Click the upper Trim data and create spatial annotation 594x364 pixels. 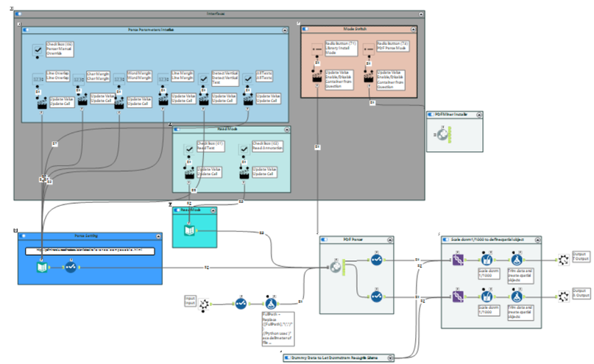coord(520,276)
